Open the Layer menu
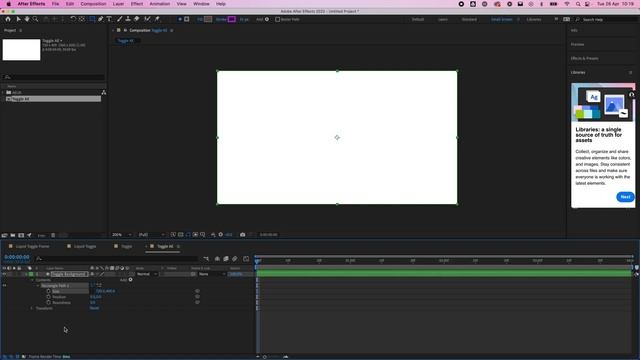The width and height of the screenshot is (640, 360). 118,4
